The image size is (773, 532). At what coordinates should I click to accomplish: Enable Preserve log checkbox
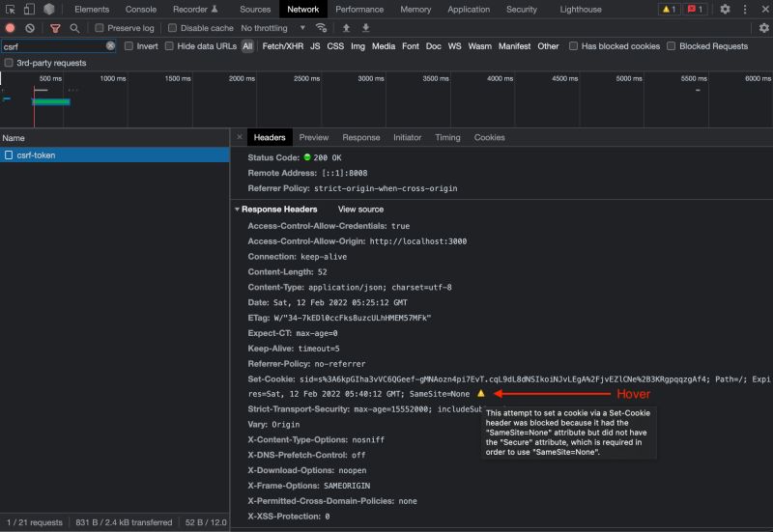pos(100,28)
